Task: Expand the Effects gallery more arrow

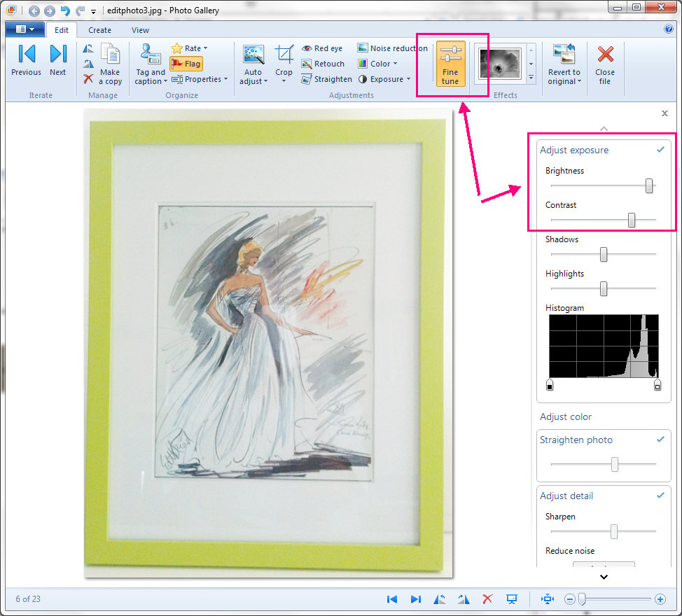Action: tap(531, 78)
